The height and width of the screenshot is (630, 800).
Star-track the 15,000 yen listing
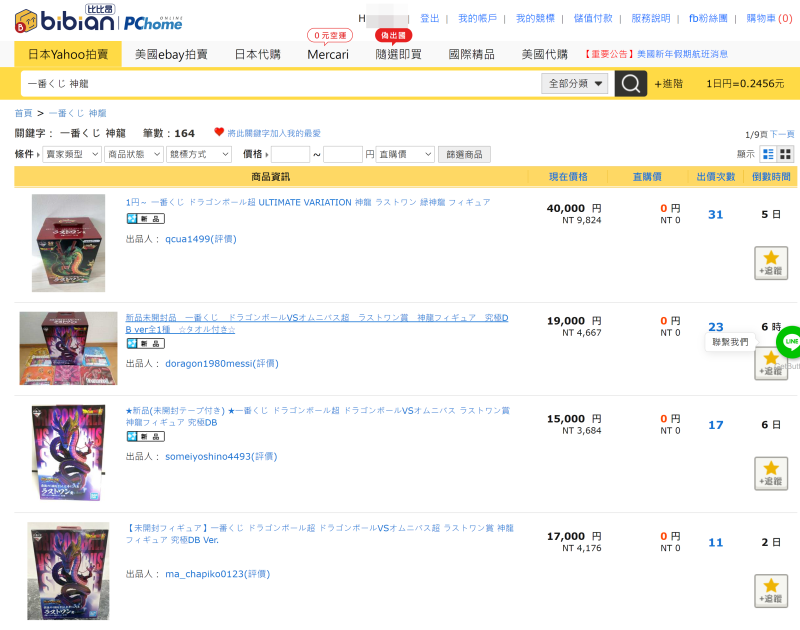tap(770, 473)
